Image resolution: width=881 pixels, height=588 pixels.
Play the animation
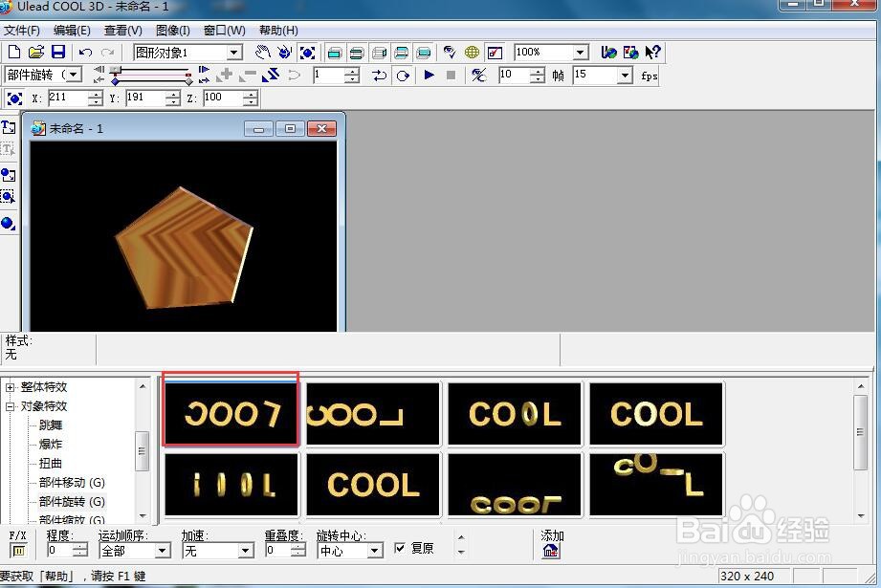coord(429,75)
